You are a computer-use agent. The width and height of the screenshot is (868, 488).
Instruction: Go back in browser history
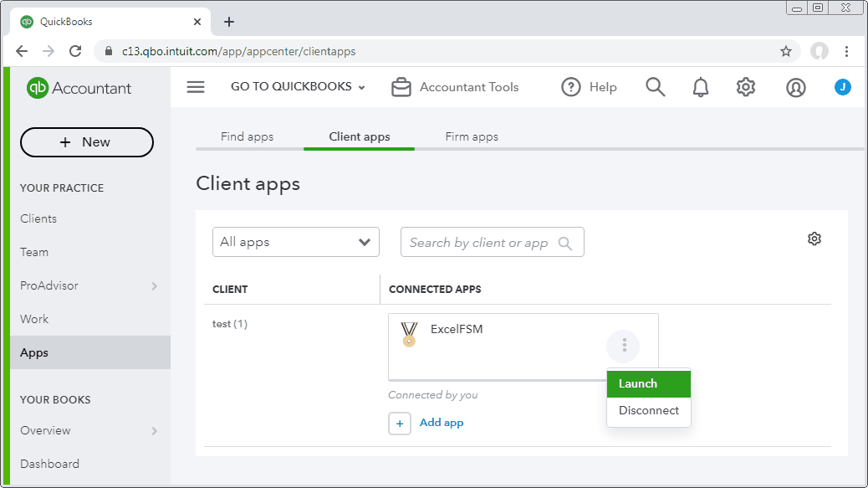[22, 52]
